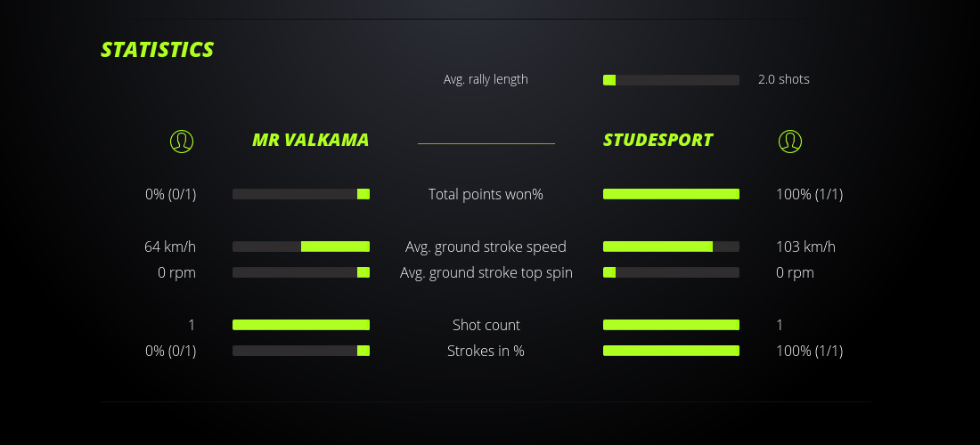Click Mr Valkama's total points won bar

(301, 194)
